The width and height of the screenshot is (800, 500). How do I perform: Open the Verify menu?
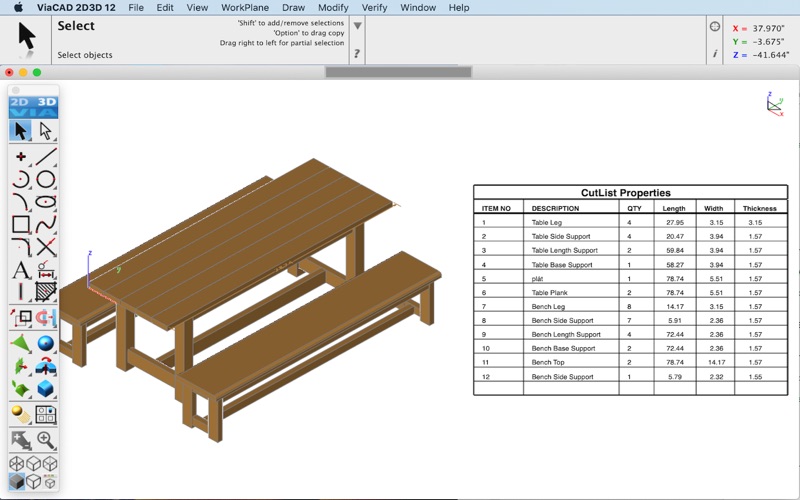pos(374,7)
